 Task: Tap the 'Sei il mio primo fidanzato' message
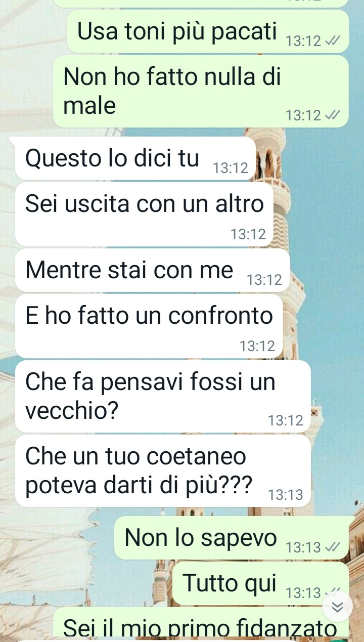point(201,625)
